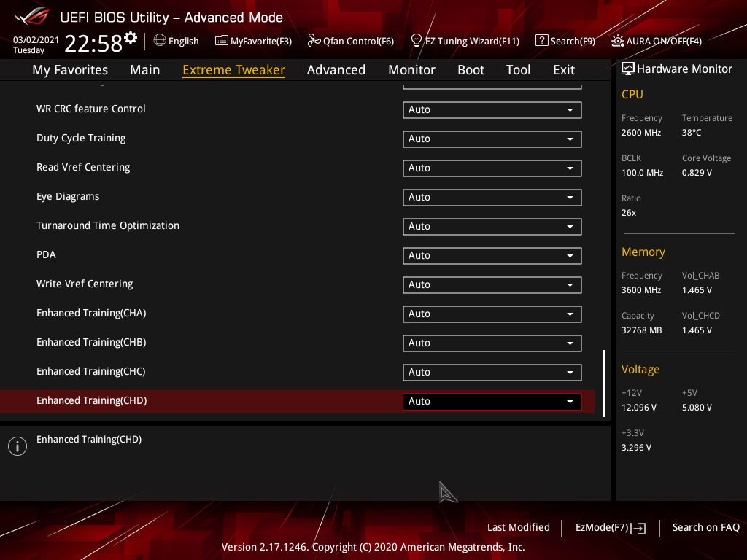Click the 22:58 clock display
This screenshot has height=560, width=747.
[x=93, y=43]
